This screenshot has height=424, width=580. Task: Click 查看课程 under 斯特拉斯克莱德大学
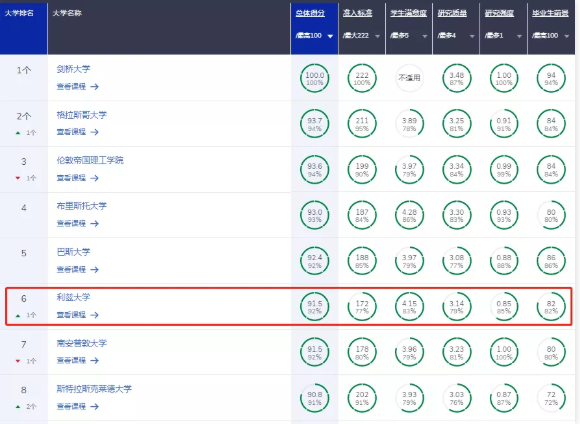(71, 406)
